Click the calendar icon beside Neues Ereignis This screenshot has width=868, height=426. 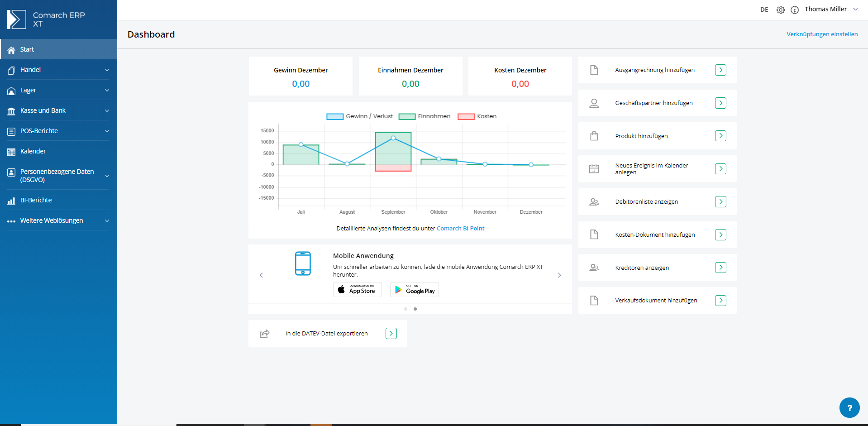(x=594, y=169)
